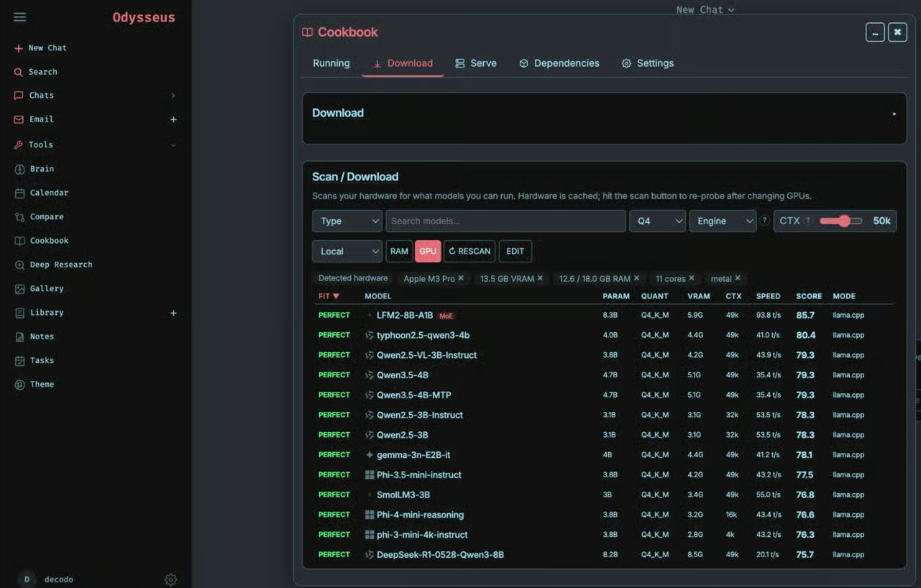Click the decodo user avatar
Viewport: 921px width, 588px height.
point(27,579)
